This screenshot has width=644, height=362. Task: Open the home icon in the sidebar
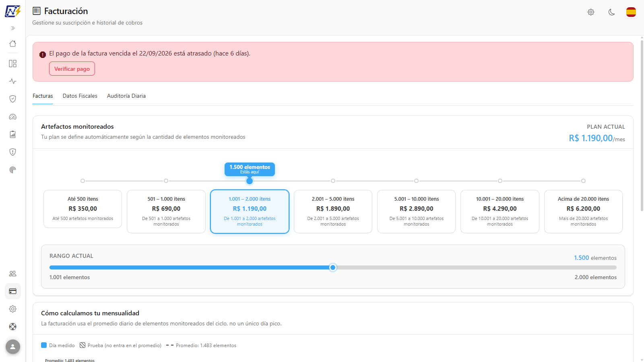(13, 43)
